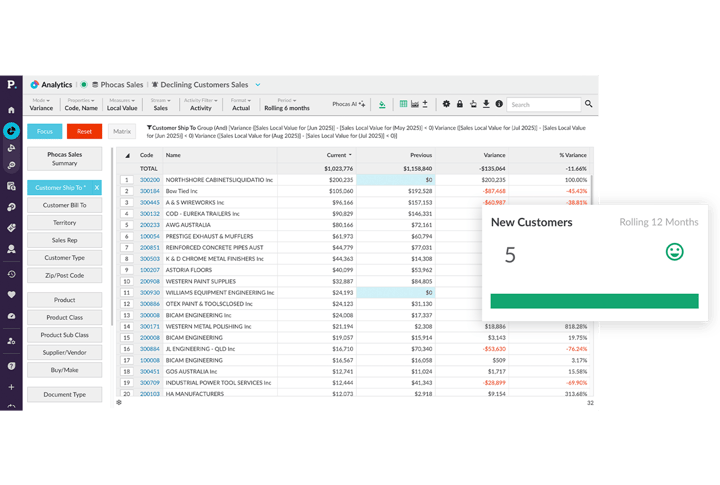Click the download icon in the toolbar
The width and height of the screenshot is (720, 485).
click(x=486, y=104)
